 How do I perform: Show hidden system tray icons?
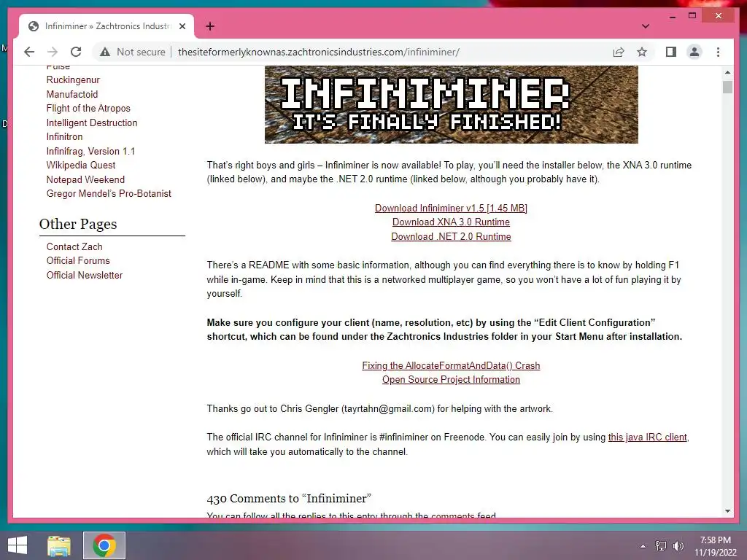(x=643, y=546)
